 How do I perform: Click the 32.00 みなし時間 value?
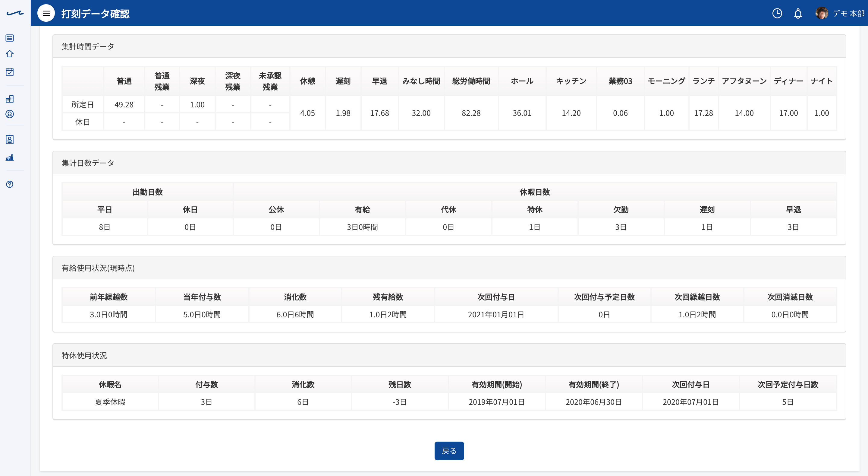click(421, 113)
